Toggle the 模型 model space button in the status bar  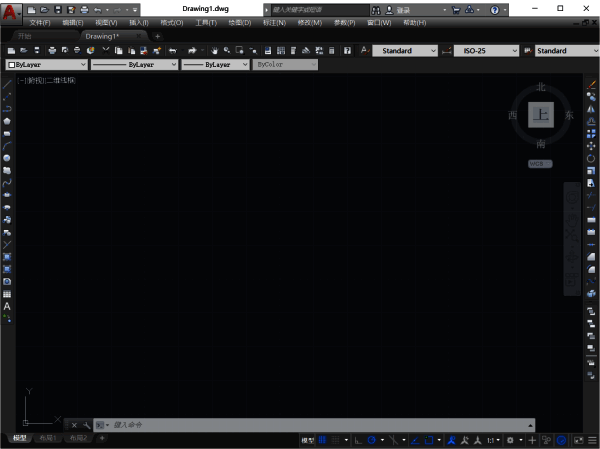pos(308,440)
